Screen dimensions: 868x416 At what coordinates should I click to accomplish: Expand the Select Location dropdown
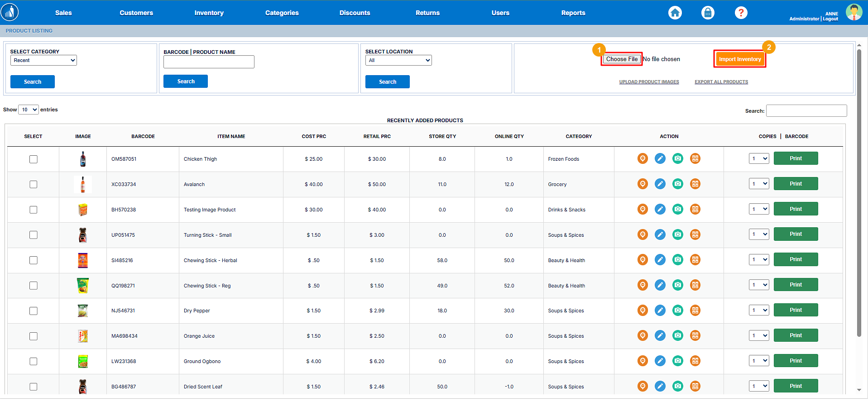[398, 60]
